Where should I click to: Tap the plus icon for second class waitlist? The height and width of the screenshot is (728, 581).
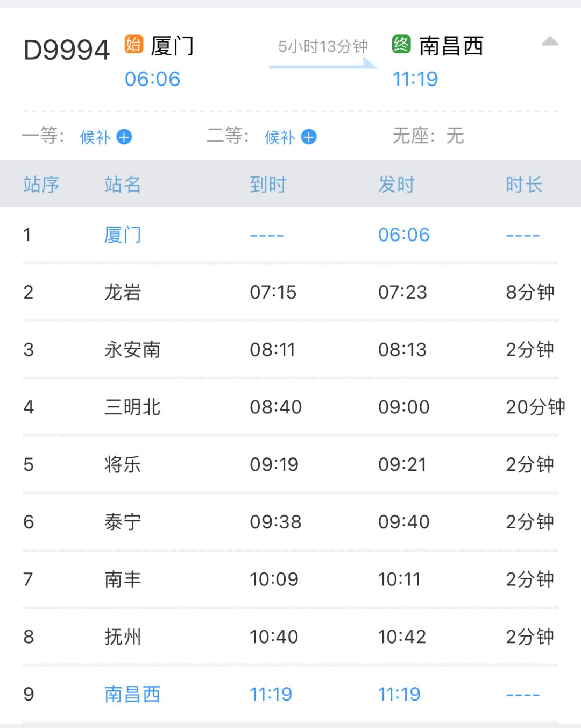pos(309,137)
